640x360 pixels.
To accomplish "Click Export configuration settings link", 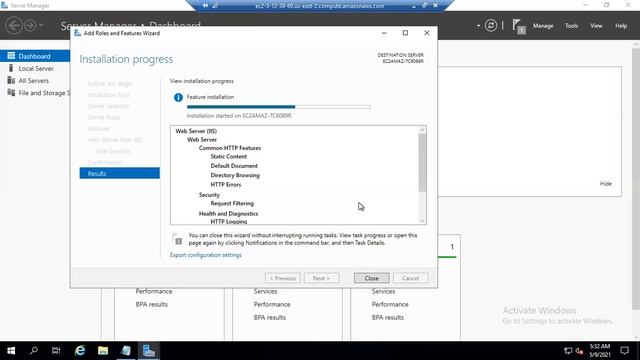I will [x=206, y=255].
